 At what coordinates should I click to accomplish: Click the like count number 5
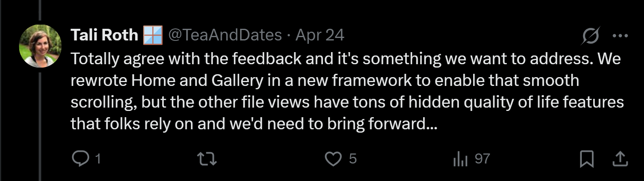(x=353, y=159)
